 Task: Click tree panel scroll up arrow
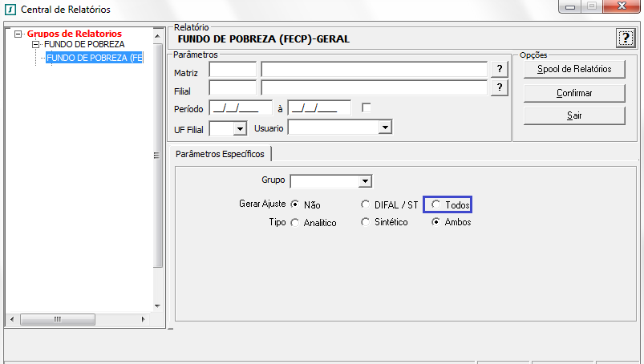pyautogui.click(x=157, y=36)
